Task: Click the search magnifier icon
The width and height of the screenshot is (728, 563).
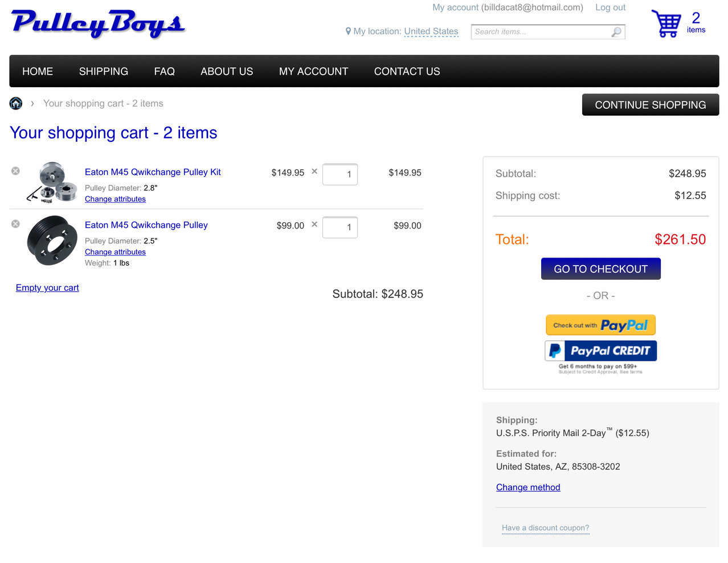Action: (x=616, y=32)
